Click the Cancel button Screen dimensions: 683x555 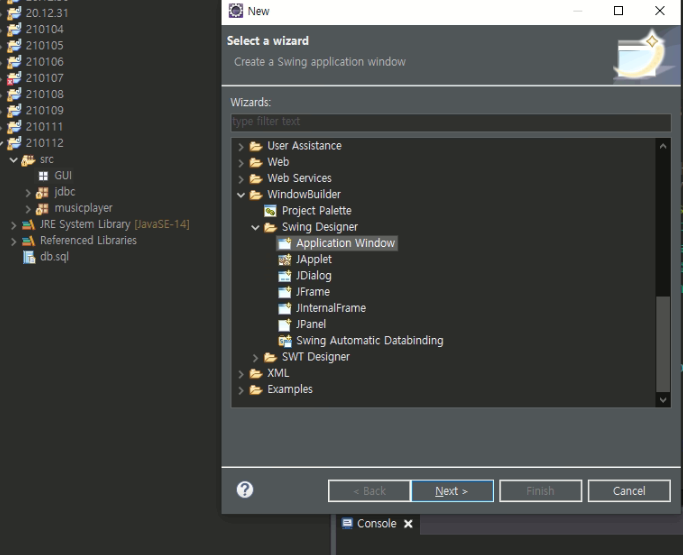(x=629, y=491)
